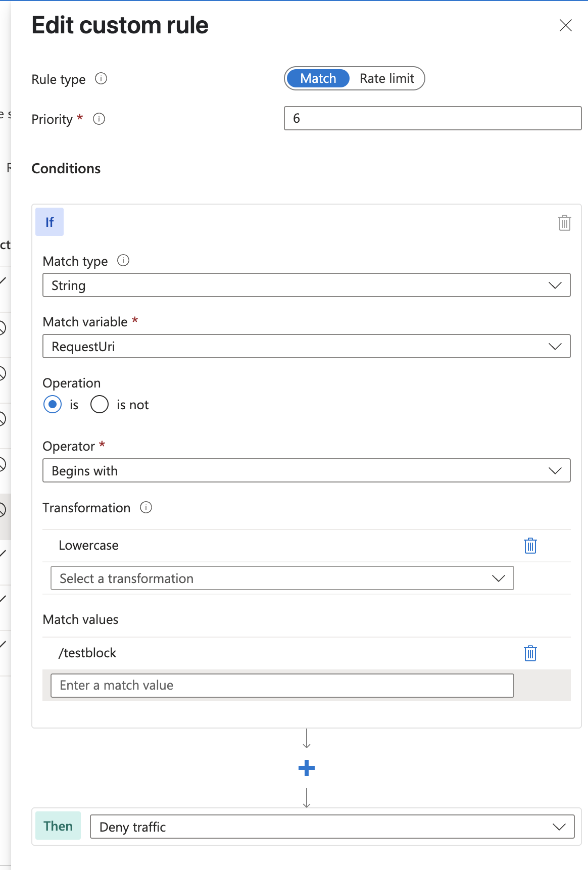Delete the /testblock match value
This screenshot has height=870, width=588.
[530, 653]
